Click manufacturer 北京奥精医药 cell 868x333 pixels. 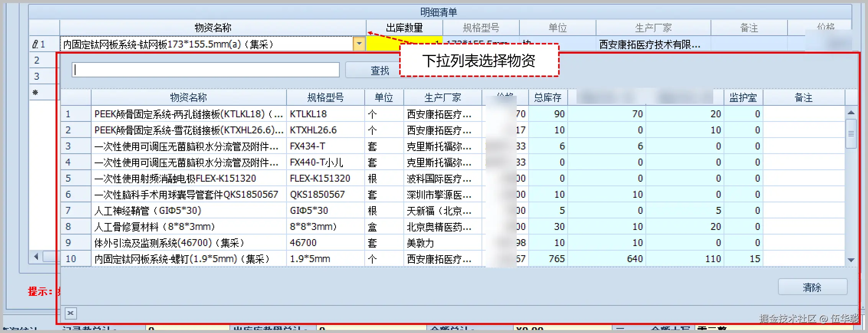click(442, 226)
